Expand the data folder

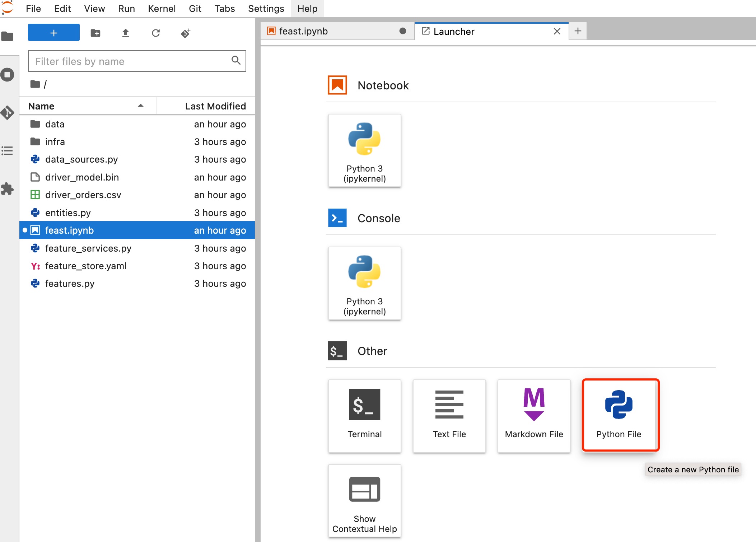pyautogui.click(x=55, y=124)
